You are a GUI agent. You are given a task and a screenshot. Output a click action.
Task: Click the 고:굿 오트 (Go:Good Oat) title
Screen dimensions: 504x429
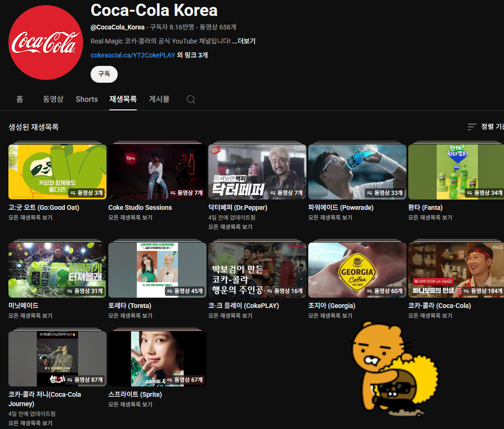pyautogui.click(x=44, y=207)
